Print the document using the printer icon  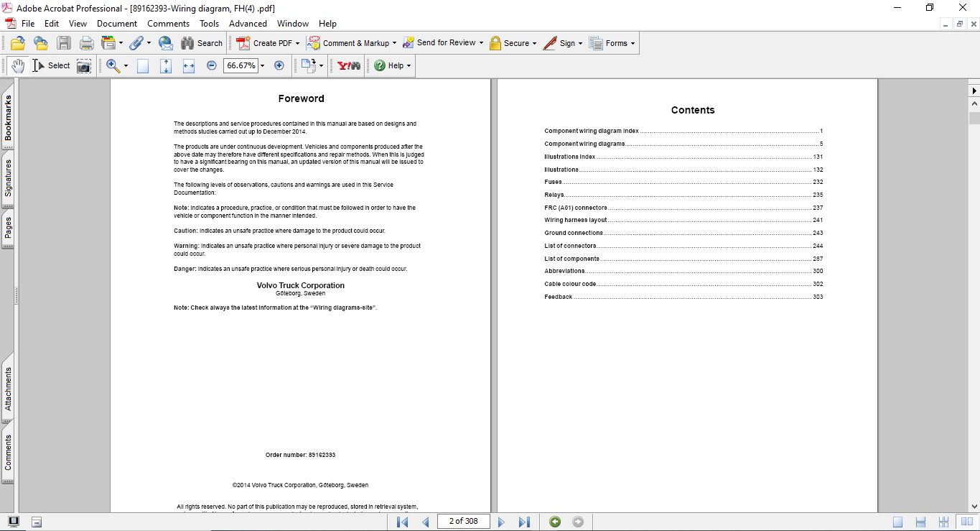pyautogui.click(x=87, y=43)
